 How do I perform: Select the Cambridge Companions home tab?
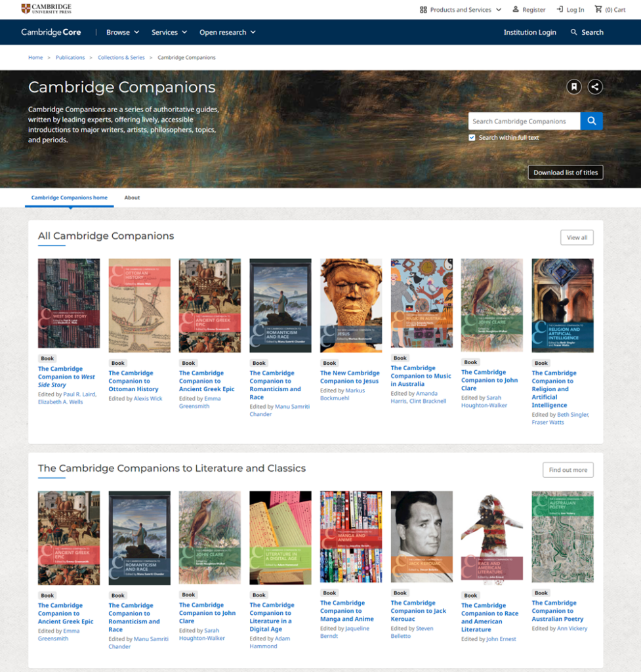[70, 198]
